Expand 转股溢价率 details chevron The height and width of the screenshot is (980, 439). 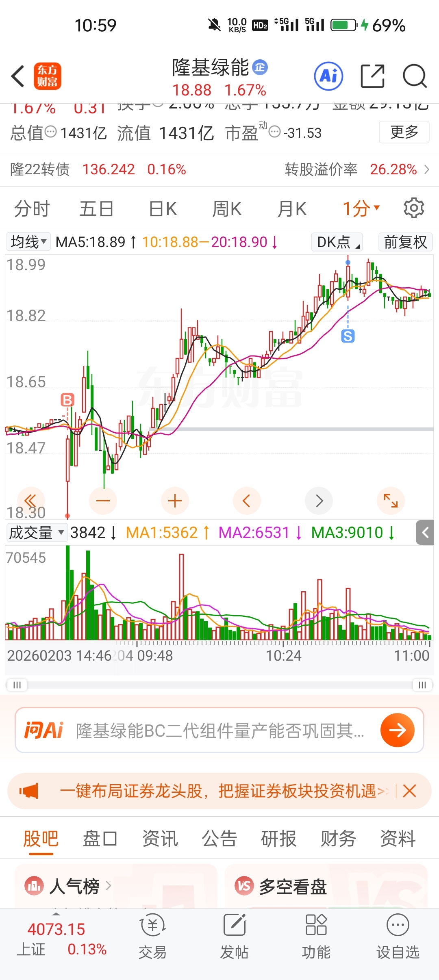tap(426, 169)
